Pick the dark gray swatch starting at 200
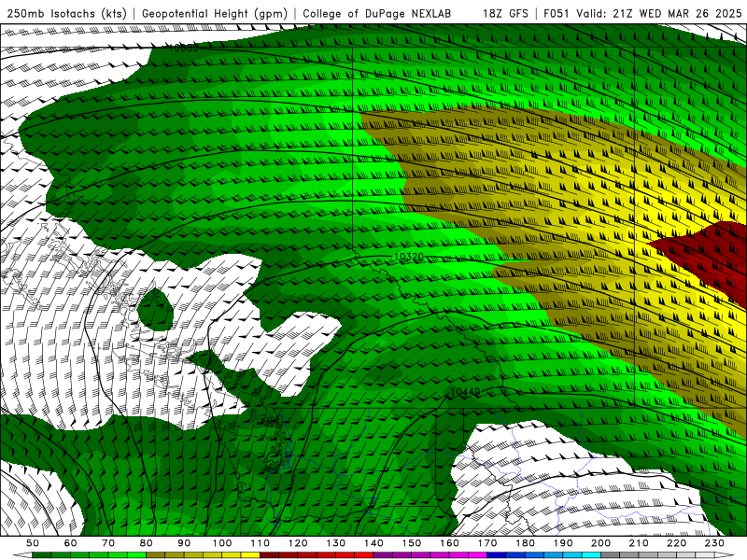Image resolution: width=747 pixels, height=560 pixels. pyautogui.click(x=611, y=555)
